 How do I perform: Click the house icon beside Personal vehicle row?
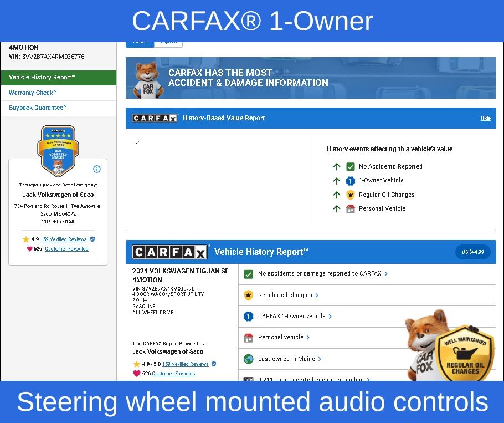point(249,338)
